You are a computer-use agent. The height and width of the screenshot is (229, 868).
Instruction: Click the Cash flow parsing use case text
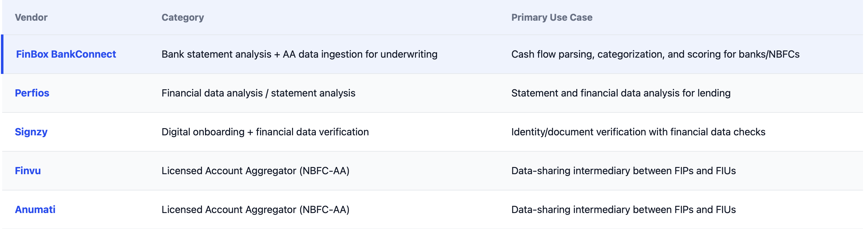(x=655, y=54)
